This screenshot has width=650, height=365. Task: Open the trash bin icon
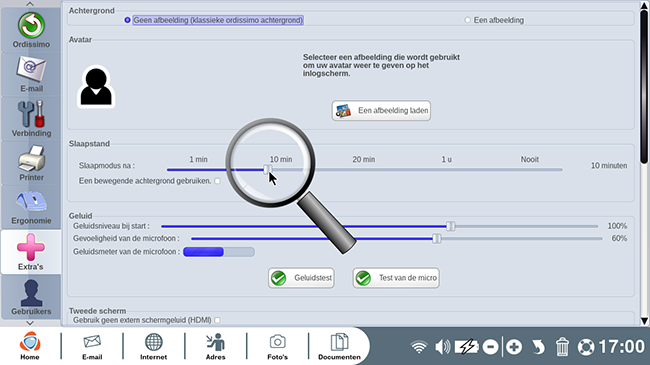562,346
